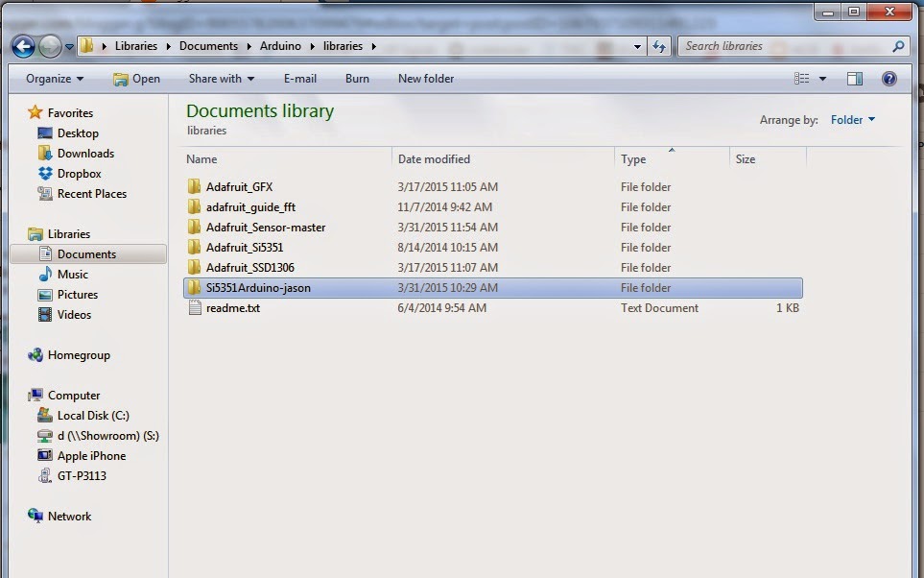
Task: Go back using the Back arrow button
Action: point(23,46)
